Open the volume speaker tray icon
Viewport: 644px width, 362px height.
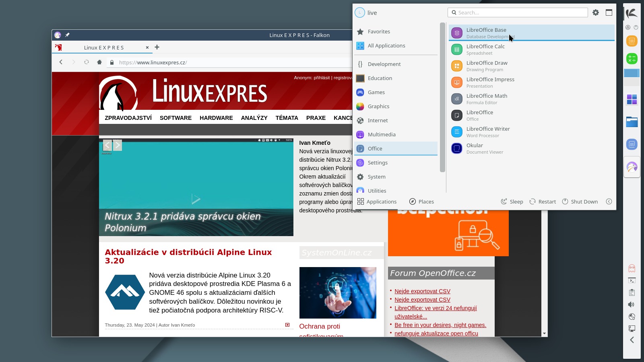click(632, 304)
